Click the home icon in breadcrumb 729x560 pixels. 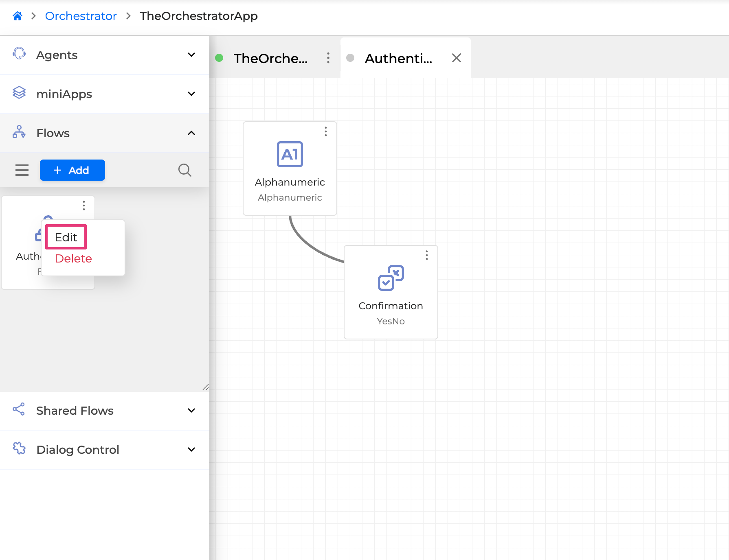18,16
